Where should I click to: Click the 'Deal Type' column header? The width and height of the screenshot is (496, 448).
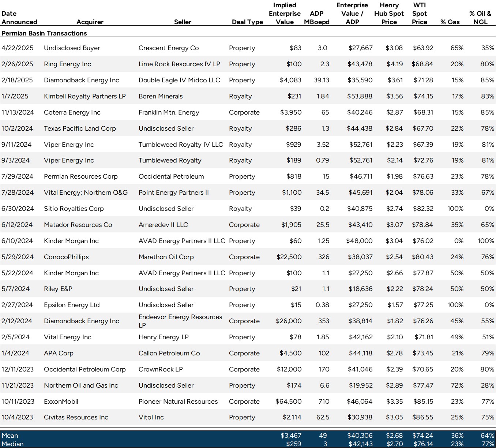coord(247,22)
